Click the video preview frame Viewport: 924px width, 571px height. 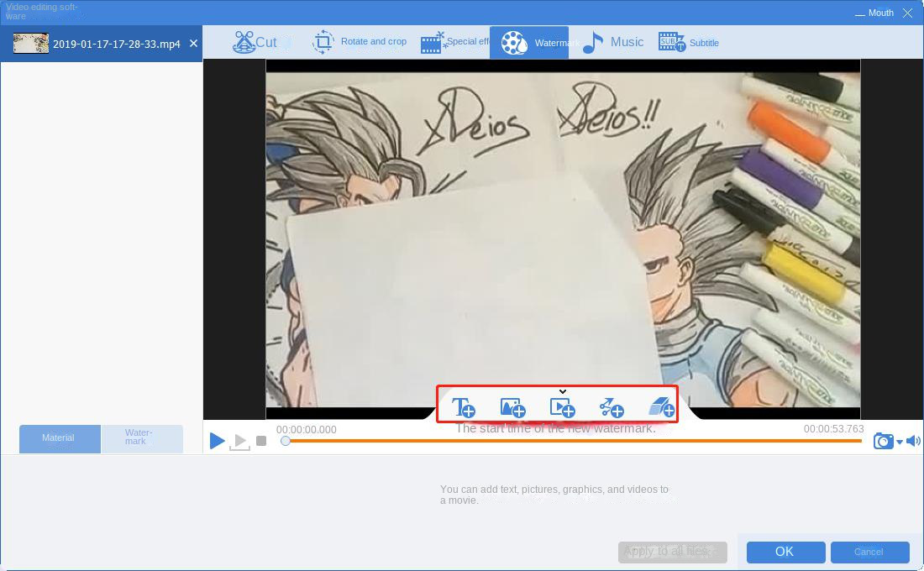(563, 238)
